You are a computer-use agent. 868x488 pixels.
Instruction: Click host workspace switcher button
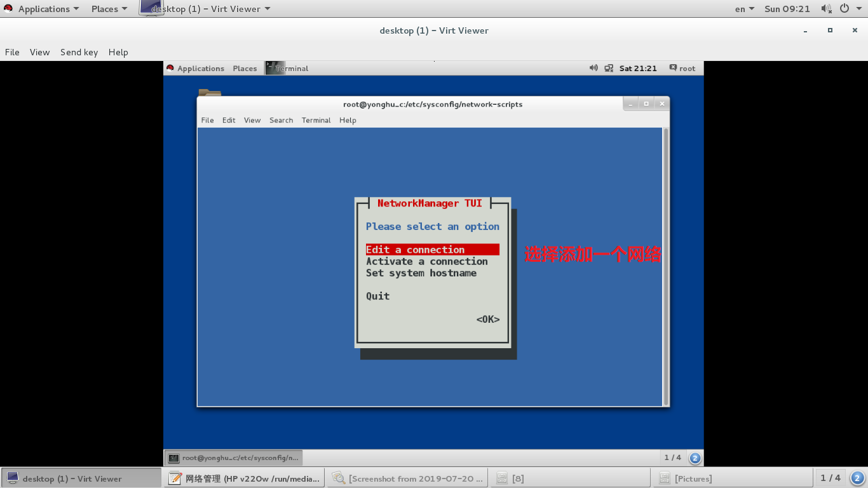(x=857, y=478)
